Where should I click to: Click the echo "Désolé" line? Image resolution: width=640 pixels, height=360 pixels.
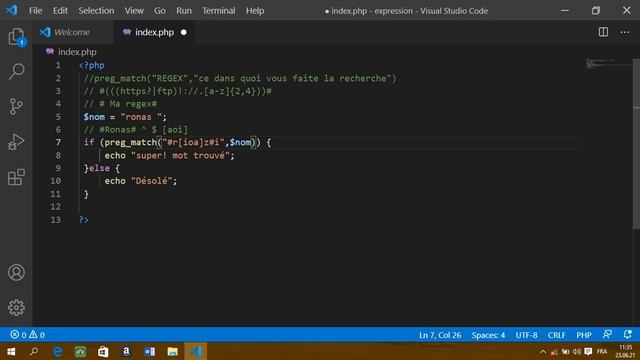(x=141, y=181)
